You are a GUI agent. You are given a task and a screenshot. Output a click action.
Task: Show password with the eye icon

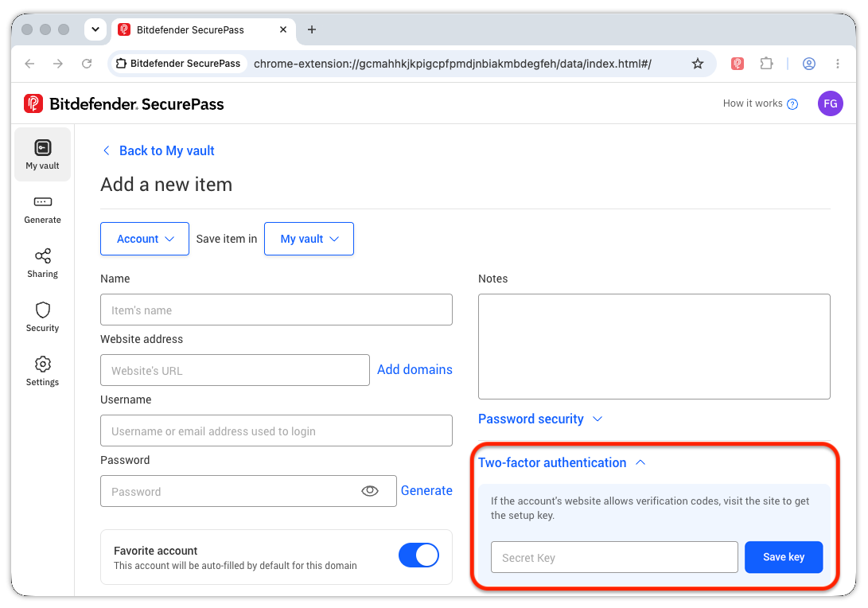click(370, 490)
